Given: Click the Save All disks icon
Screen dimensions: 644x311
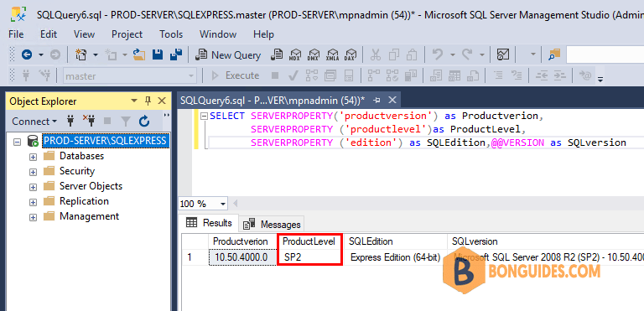Looking at the screenshot, I should click(176, 55).
